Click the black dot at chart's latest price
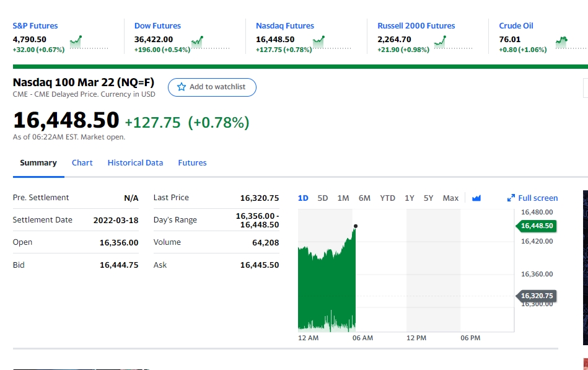588x370 pixels. 356,226
